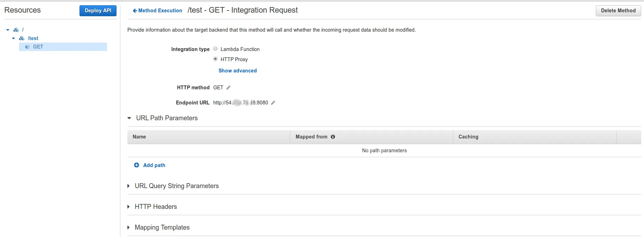Collapse the /test resource tree arrow
The width and height of the screenshot is (644, 237).
(x=13, y=38)
